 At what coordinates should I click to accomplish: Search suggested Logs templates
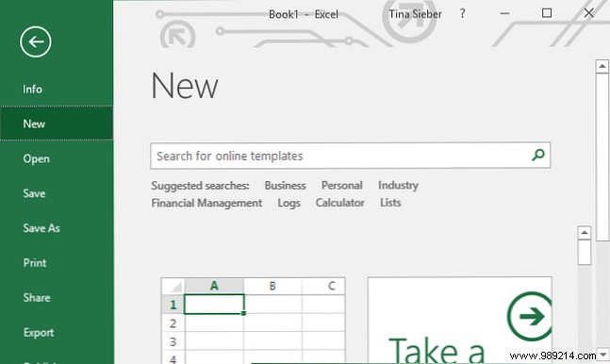289,203
